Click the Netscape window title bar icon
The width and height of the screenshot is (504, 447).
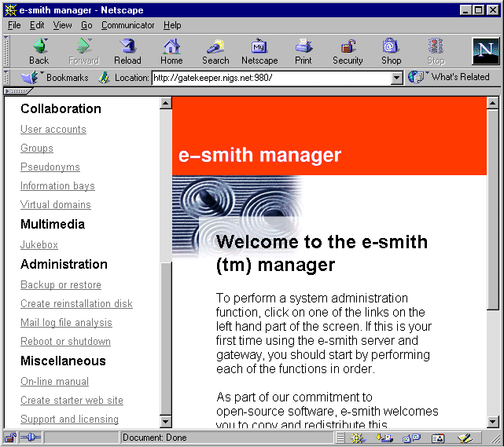coord(10,10)
